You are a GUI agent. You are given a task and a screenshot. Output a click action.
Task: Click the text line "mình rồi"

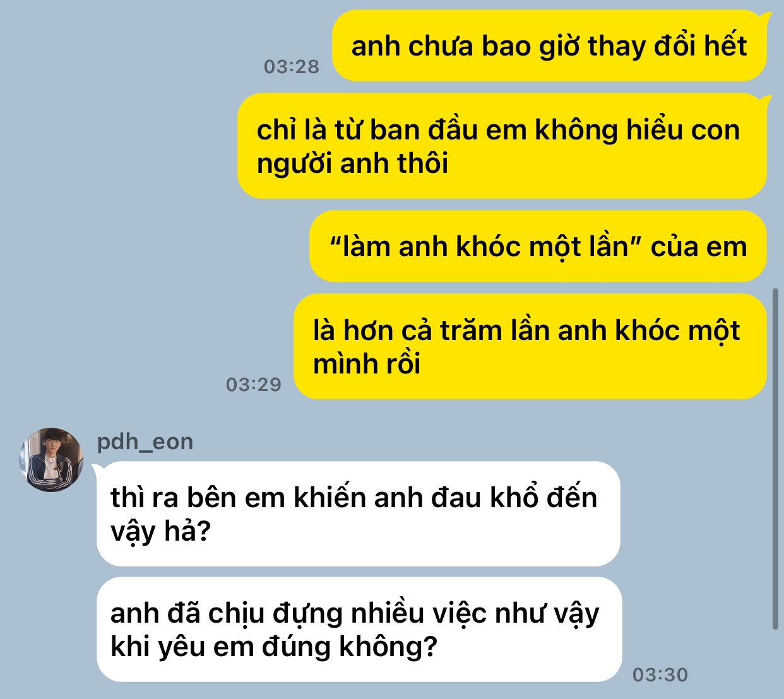366,364
